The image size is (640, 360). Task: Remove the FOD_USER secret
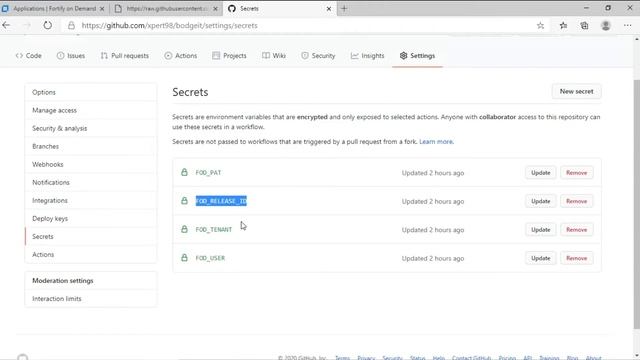(x=576, y=258)
